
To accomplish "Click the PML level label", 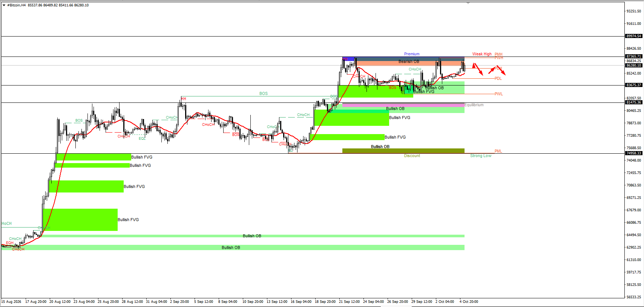I will (498, 151).
